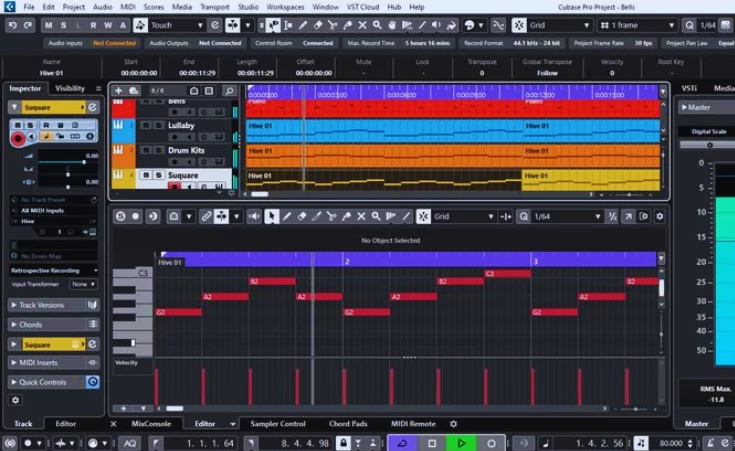Select the Glue tool in the key editor
Screen dimensions: 735x451
(x=346, y=216)
